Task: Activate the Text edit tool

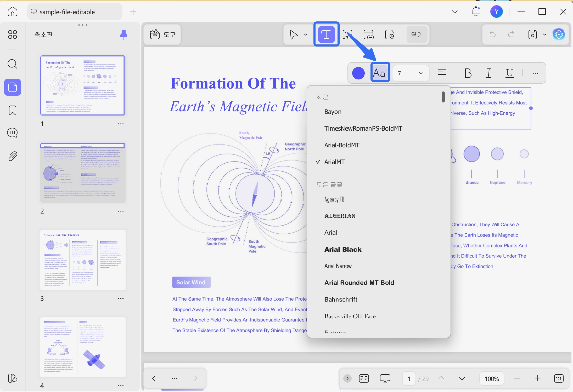Action: pos(327,34)
